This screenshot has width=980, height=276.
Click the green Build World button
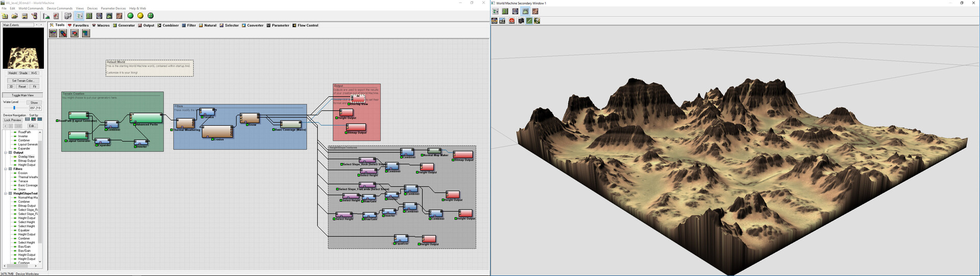tap(130, 16)
